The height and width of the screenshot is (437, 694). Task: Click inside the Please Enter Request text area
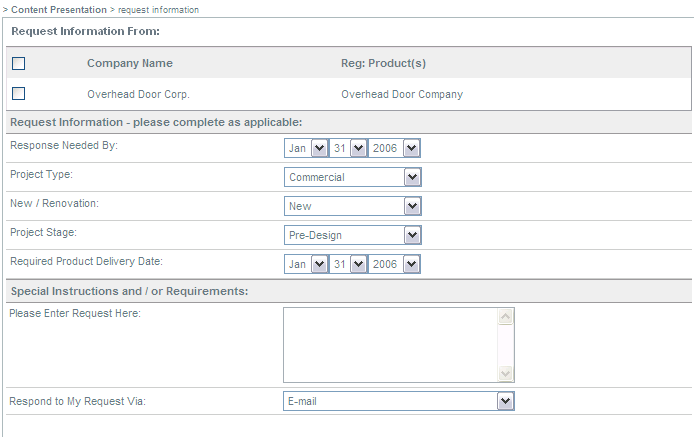point(390,344)
